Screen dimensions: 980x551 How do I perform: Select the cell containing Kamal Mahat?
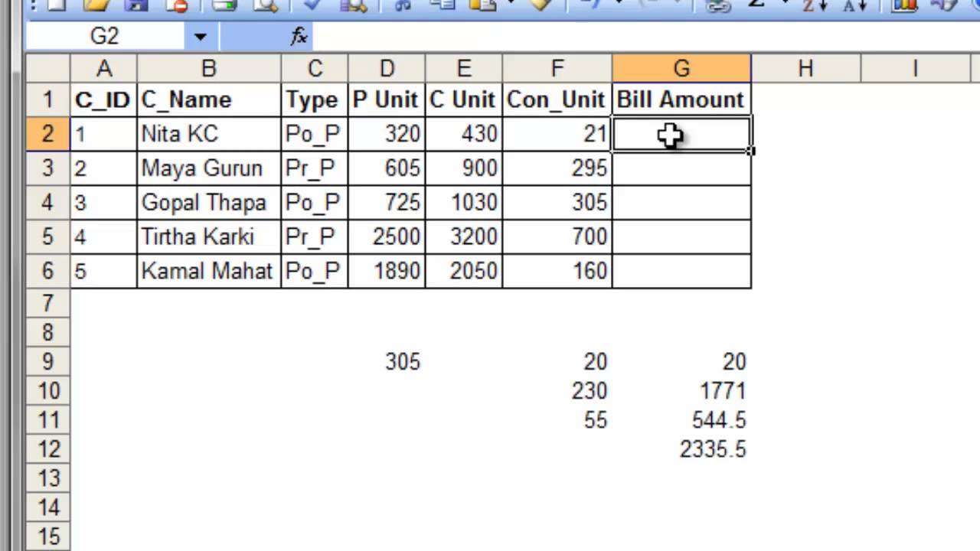[x=209, y=272]
